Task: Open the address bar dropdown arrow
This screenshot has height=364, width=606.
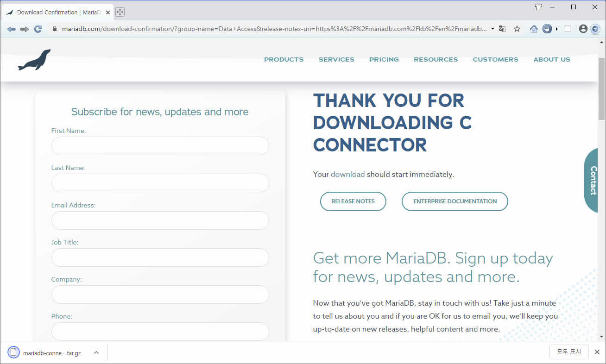Action: (492, 29)
